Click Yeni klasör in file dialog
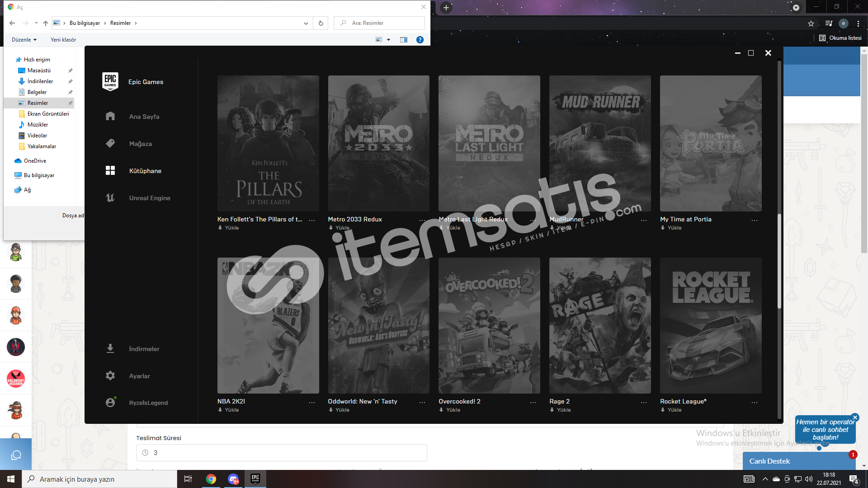868x488 pixels. click(63, 40)
